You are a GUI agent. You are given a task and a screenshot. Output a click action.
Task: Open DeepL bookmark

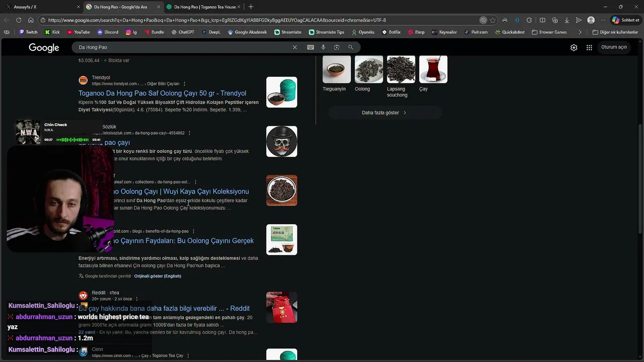(x=211, y=32)
